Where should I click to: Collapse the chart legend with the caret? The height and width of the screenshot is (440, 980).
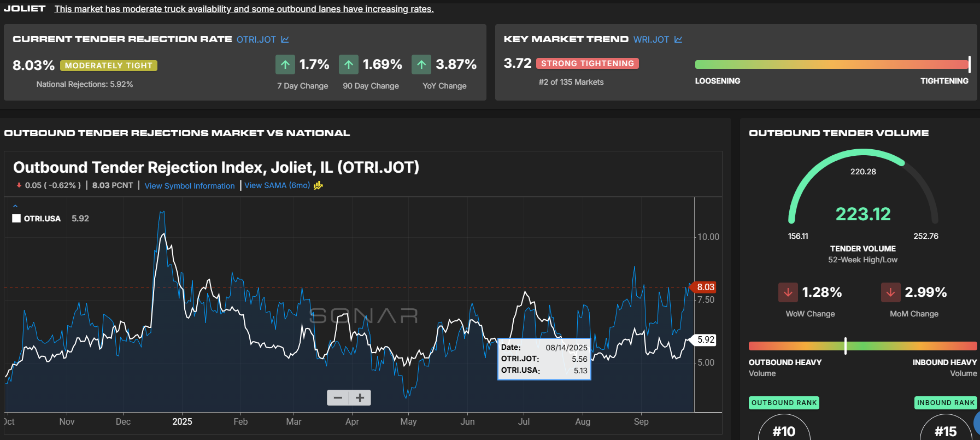(x=15, y=206)
